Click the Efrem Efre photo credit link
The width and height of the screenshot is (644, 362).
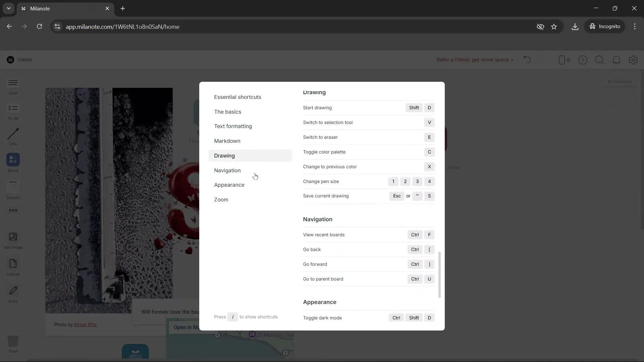pos(86,324)
